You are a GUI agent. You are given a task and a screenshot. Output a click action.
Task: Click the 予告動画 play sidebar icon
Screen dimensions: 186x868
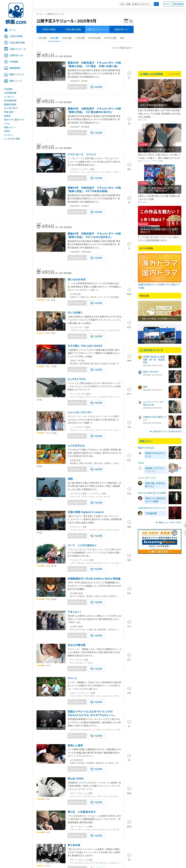click(6, 62)
